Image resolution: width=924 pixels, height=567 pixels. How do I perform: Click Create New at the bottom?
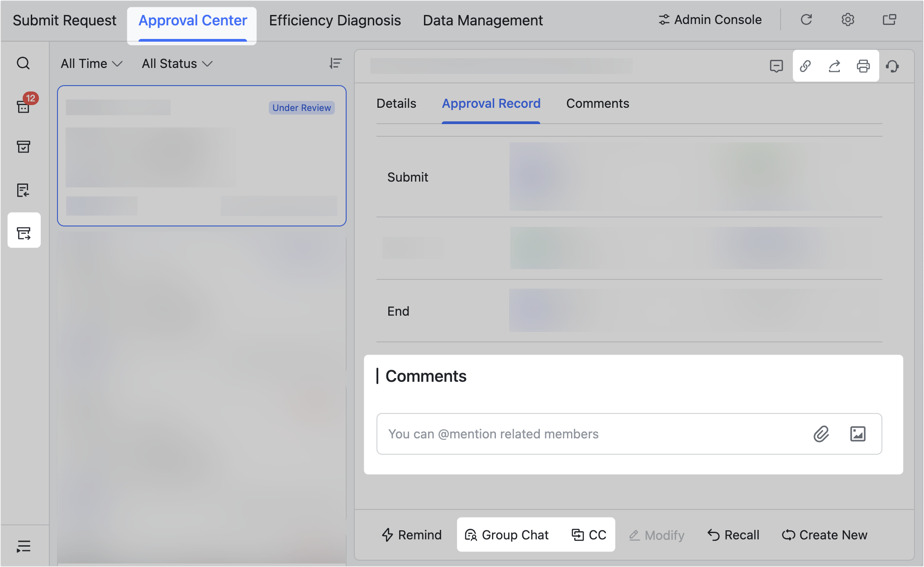tap(824, 535)
